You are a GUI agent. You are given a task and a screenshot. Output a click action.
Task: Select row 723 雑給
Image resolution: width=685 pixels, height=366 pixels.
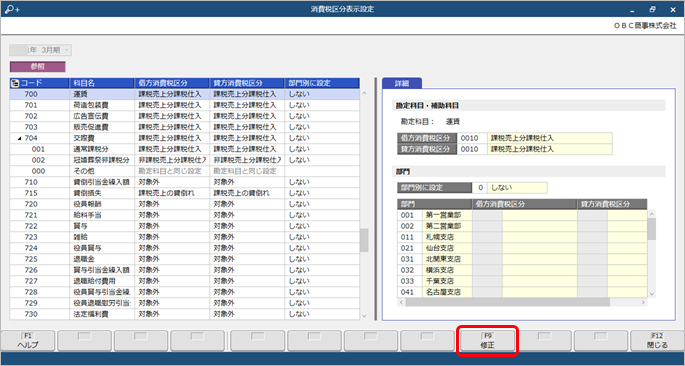pos(185,237)
